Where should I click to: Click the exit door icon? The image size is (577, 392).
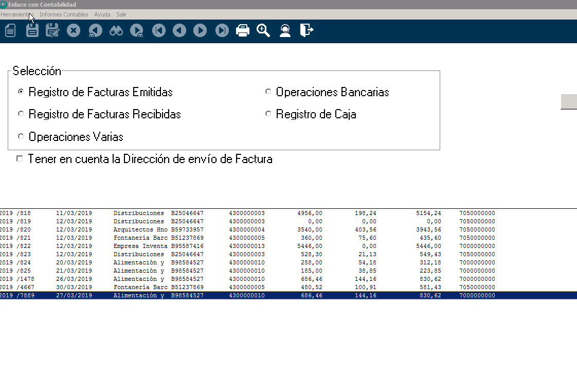click(306, 31)
